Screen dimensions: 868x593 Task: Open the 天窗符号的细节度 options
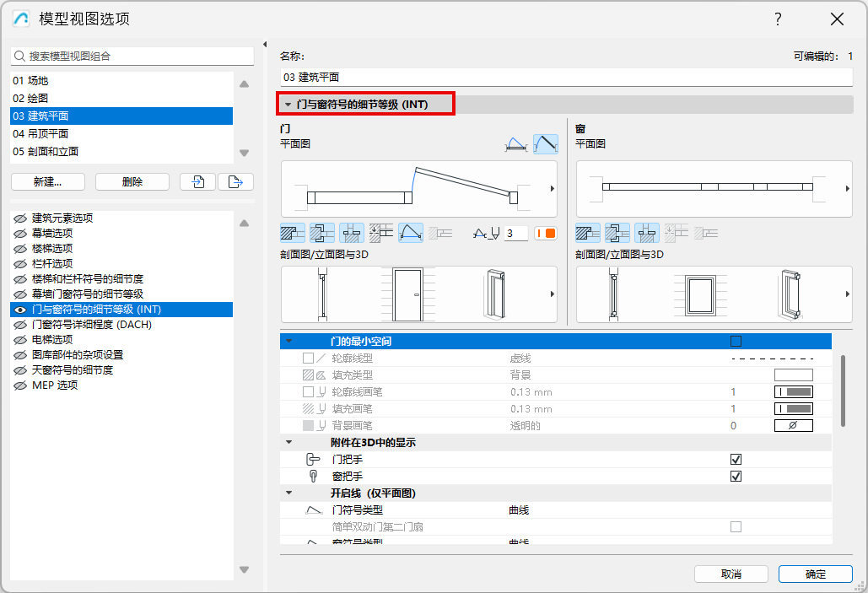coord(121,369)
